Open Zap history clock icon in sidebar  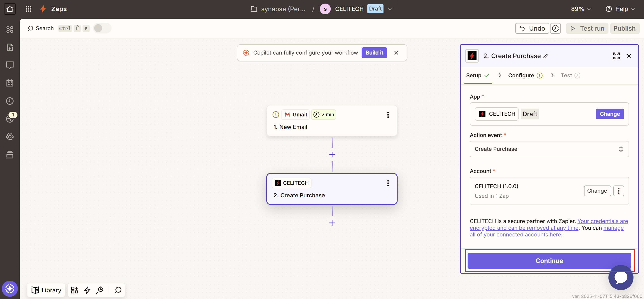(10, 101)
